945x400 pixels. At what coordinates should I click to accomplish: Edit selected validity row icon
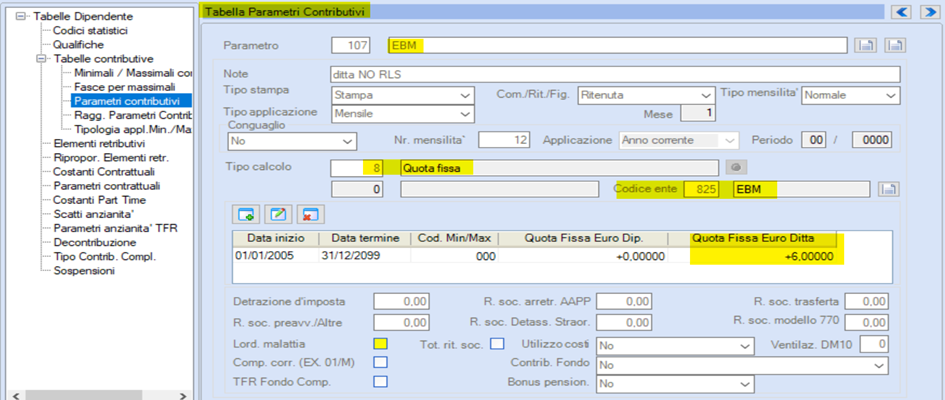tap(277, 214)
